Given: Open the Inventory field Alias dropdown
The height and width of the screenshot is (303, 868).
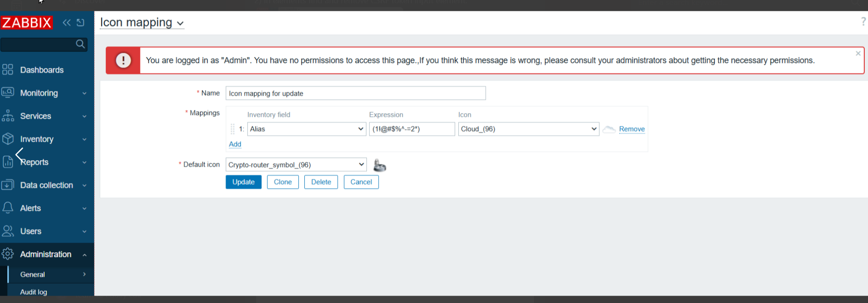Looking at the screenshot, I should [x=306, y=129].
